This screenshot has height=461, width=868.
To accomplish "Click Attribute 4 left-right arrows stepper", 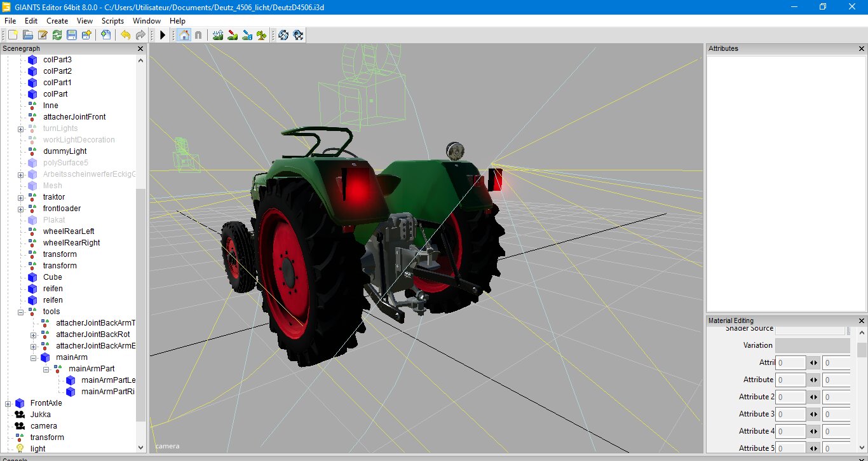I will (814, 431).
